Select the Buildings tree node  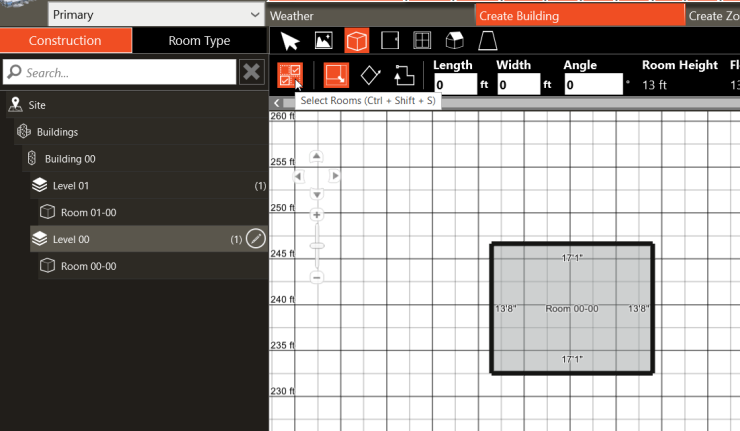click(x=141, y=132)
